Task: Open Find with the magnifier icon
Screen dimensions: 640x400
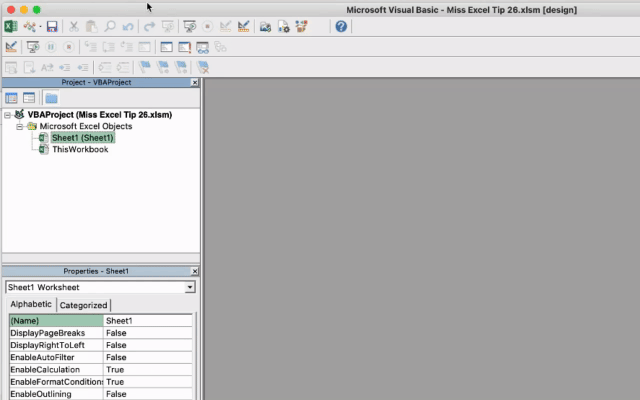Action: (109, 27)
